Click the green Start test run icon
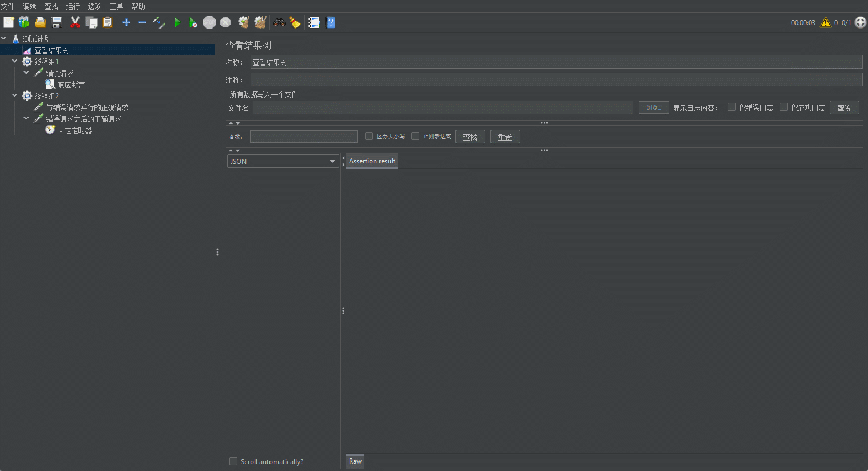 [177, 23]
